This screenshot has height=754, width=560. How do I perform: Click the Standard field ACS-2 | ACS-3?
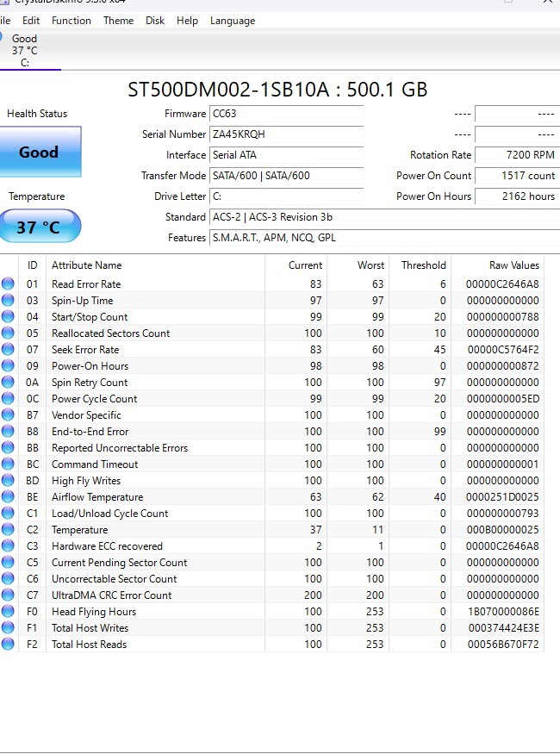384,217
